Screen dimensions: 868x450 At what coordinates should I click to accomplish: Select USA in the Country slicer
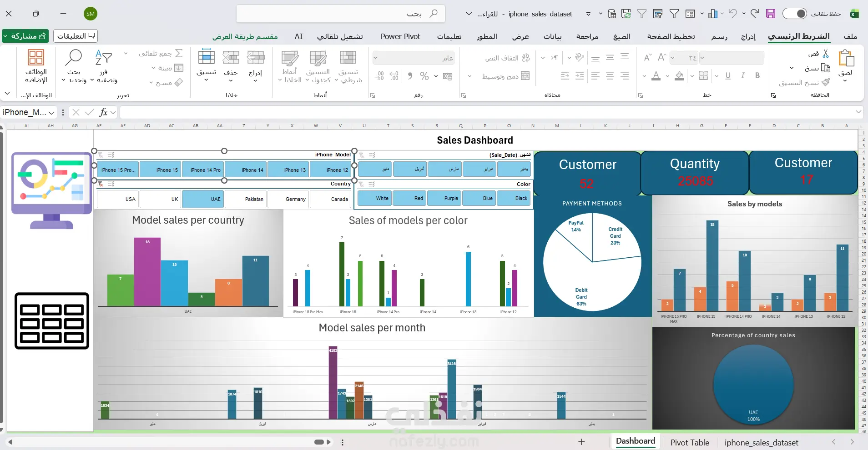118,199
